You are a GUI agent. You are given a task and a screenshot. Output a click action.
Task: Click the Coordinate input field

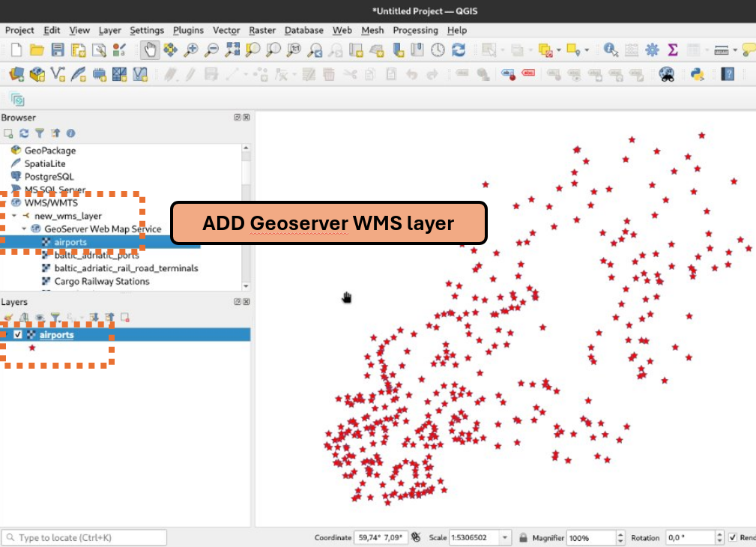[381, 537]
